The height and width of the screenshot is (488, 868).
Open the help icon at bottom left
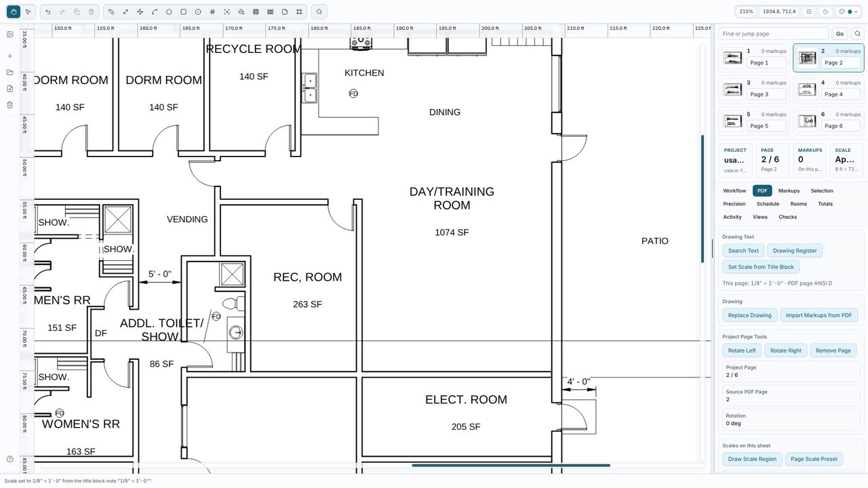tap(10, 460)
